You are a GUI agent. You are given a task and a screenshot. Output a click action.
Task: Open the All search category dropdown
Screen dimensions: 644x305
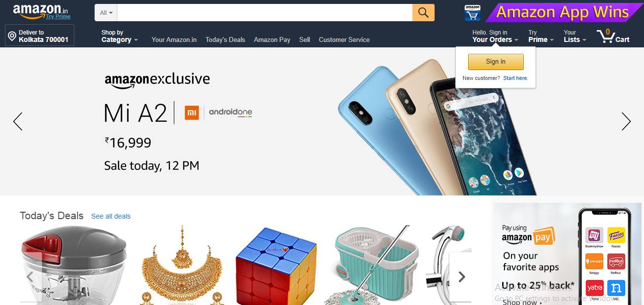pos(106,13)
